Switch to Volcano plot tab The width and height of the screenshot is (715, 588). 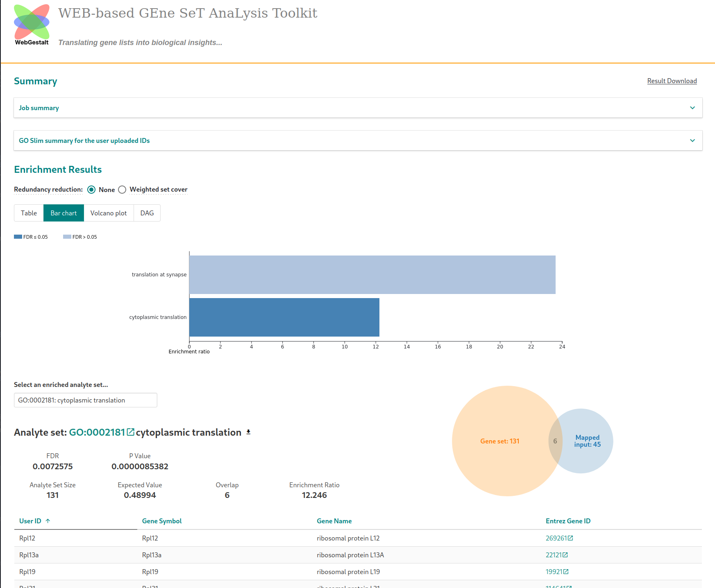tap(109, 213)
